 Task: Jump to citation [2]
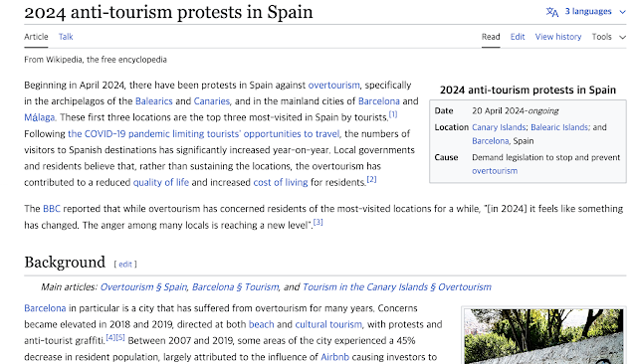(x=371, y=179)
